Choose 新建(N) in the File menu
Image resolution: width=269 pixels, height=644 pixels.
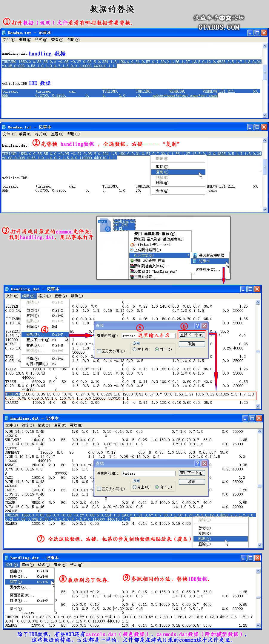click(x=29, y=571)
